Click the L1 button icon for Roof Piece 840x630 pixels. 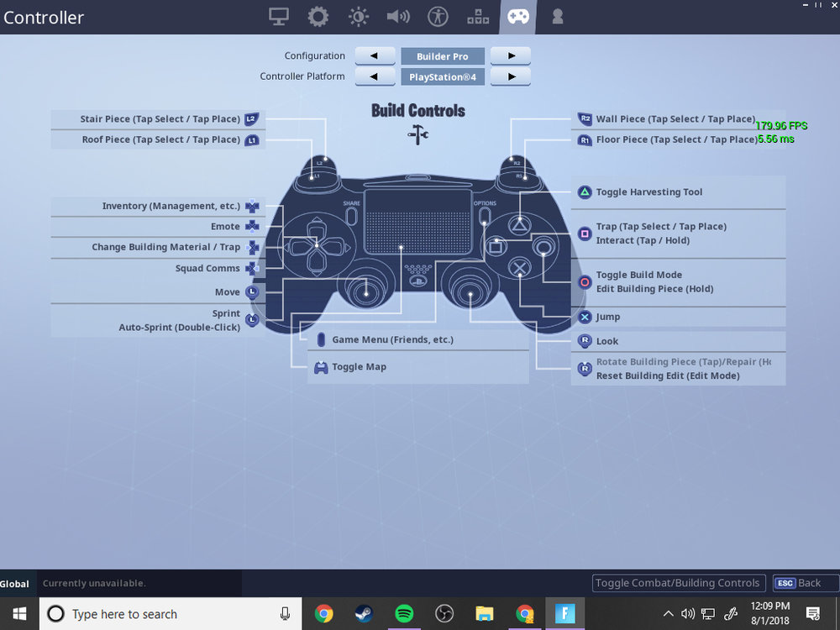click(252, 140)
